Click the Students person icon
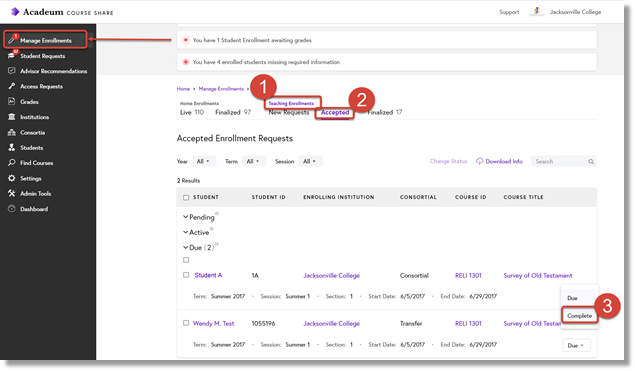 (11, 147)
